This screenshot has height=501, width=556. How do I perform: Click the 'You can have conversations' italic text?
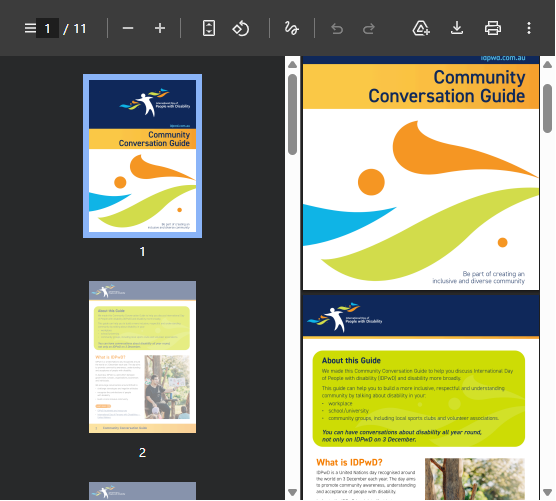(x=402, y=436)
